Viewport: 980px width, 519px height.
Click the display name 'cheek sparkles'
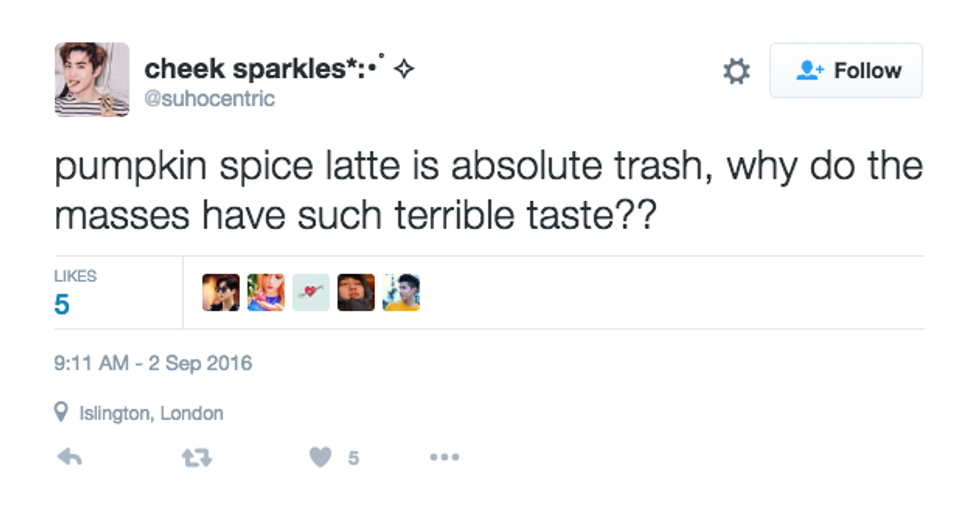[254, 68]
